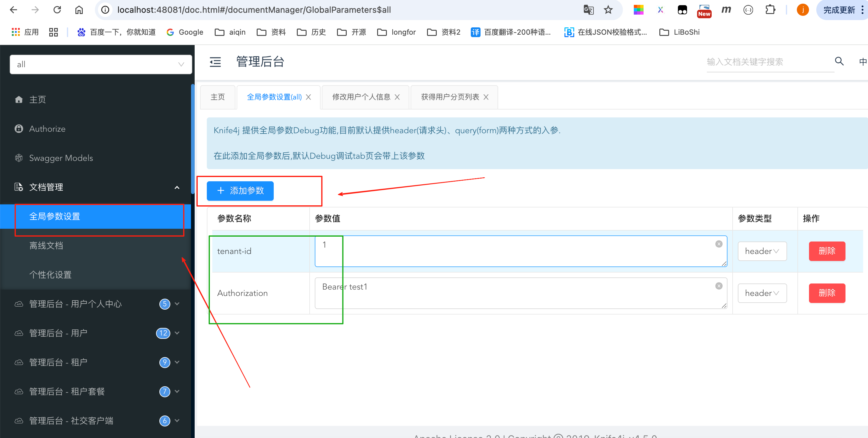Click the Swagger Models cube icon
868x438 pixels.
tap(19, 158)
